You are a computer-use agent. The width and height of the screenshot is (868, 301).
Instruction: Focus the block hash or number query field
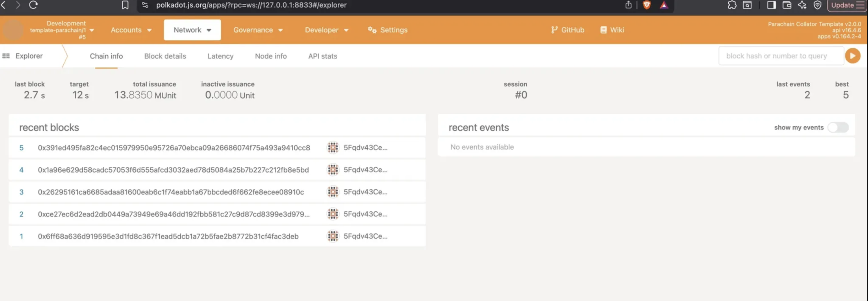[781, 56]
